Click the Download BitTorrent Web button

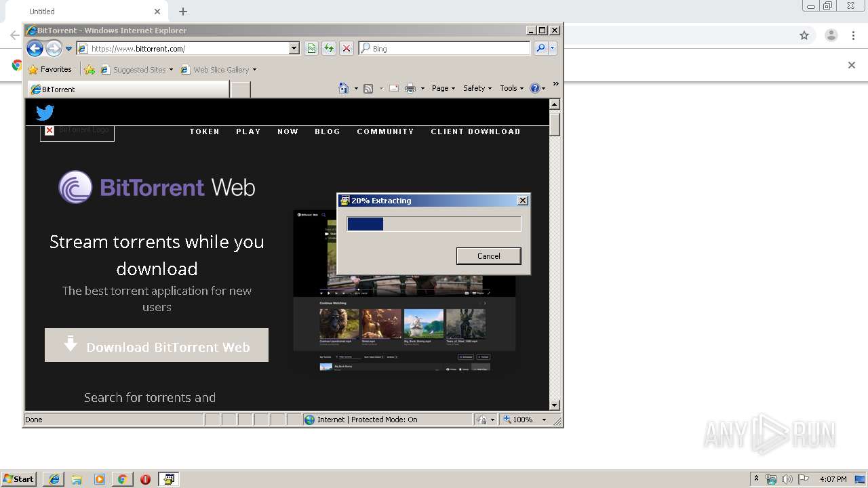click(157, 345)
